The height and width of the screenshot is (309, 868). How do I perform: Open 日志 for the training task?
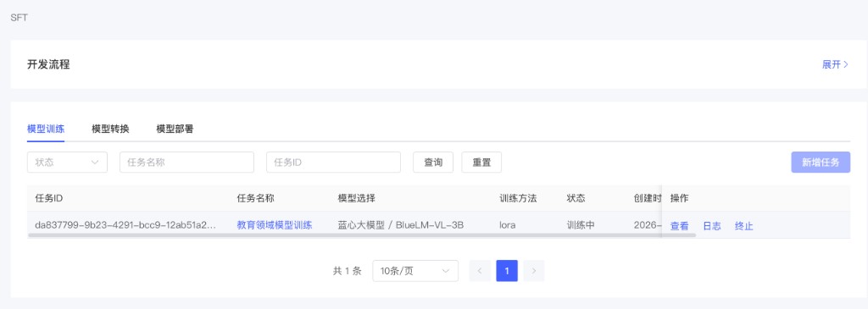click(x=712, y=226)
